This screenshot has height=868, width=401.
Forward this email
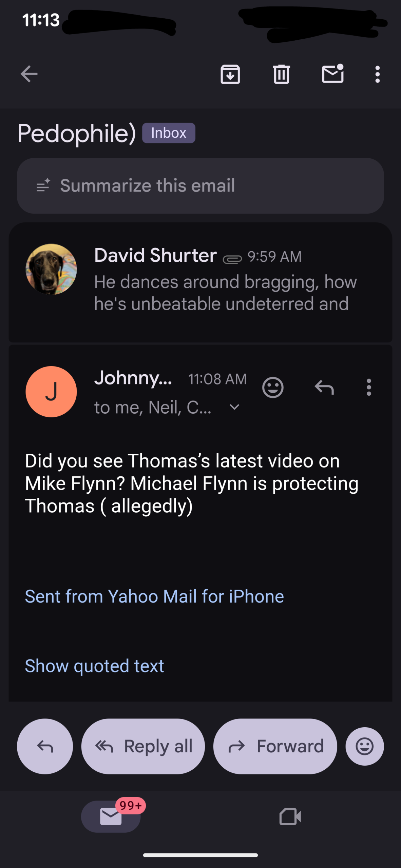[x=275, y=746]
